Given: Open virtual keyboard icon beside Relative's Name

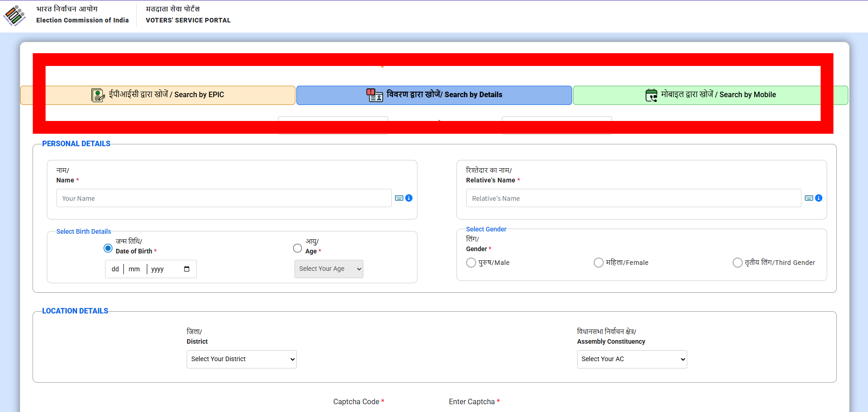Looking at the screenshot, I should (x=809, y=198).
